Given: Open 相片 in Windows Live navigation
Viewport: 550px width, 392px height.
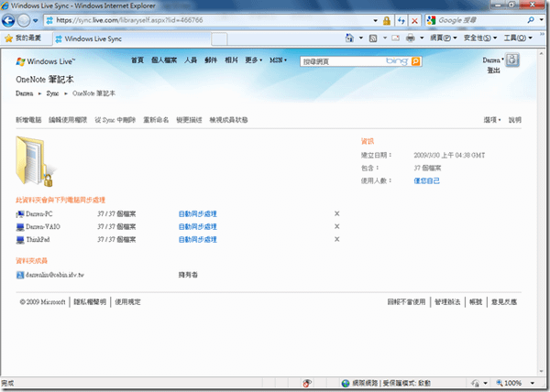Looking at the screenshot, I should tap(231, 60).
